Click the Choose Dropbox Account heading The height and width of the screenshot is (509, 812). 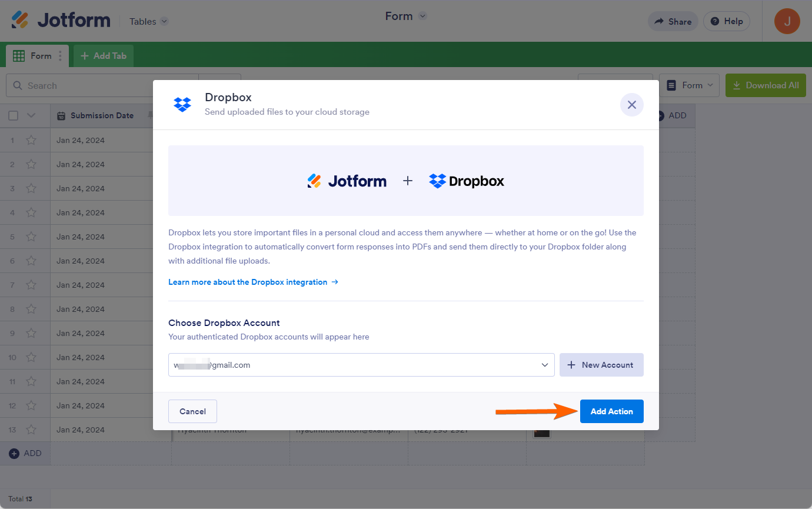coord(224,322)
